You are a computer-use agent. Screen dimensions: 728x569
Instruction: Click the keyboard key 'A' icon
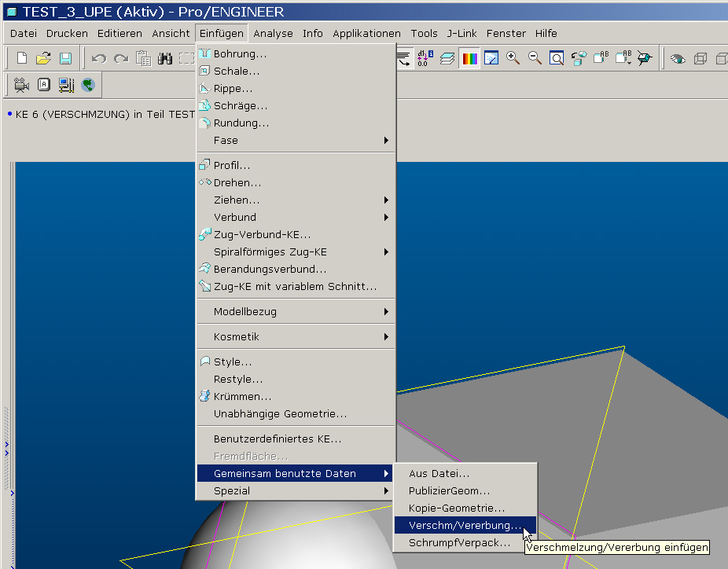tap(44, 84)
